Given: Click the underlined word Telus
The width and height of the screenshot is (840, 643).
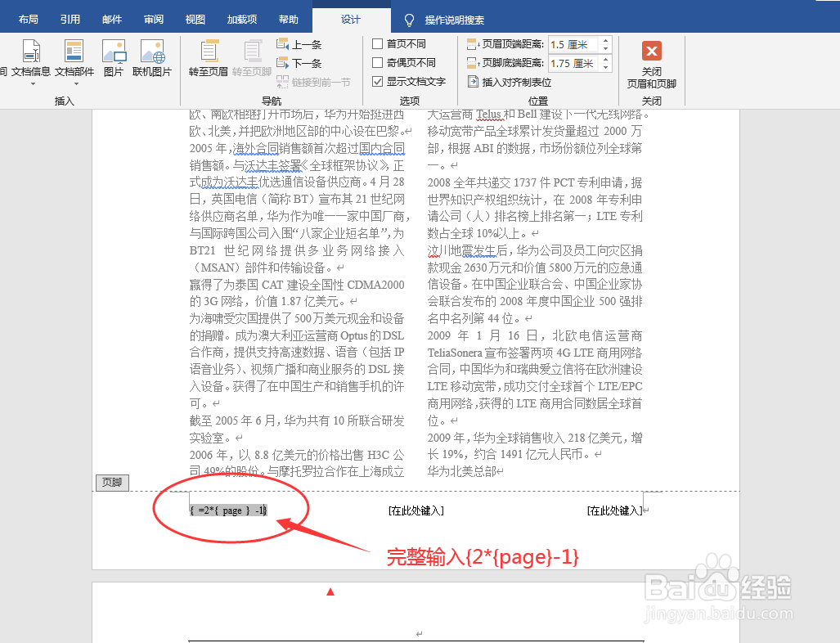Looking at the screenshot, I should pos(488,115).
